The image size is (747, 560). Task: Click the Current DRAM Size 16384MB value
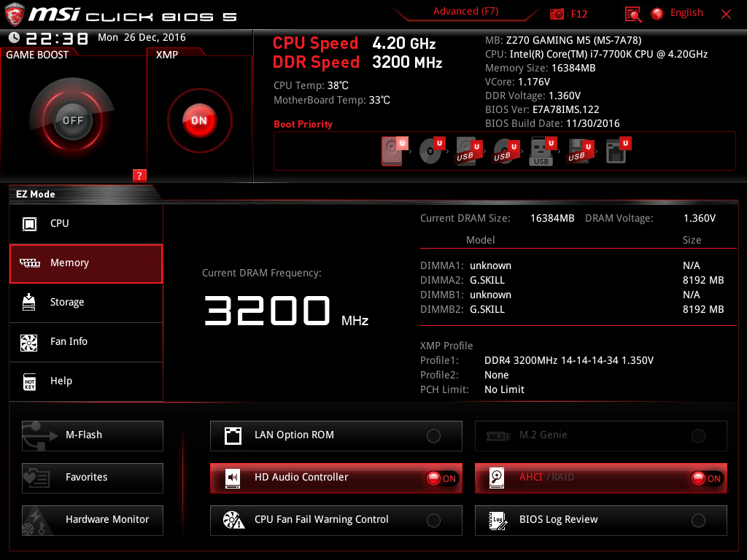click(552, 218)
